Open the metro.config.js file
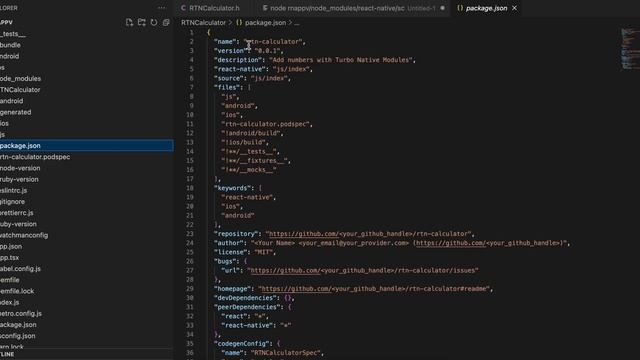This screenshot has width=640, height=360. click(87, 313)
